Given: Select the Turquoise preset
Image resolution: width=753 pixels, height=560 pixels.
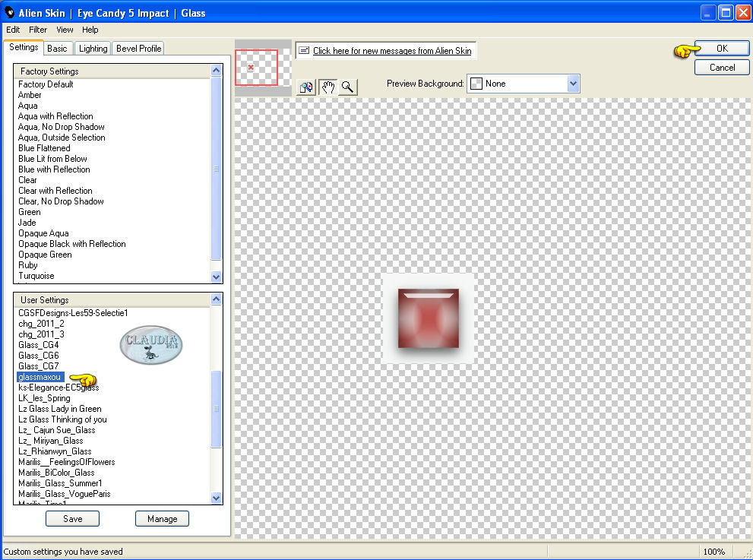Looking at the screenshot, I should 36,276.
